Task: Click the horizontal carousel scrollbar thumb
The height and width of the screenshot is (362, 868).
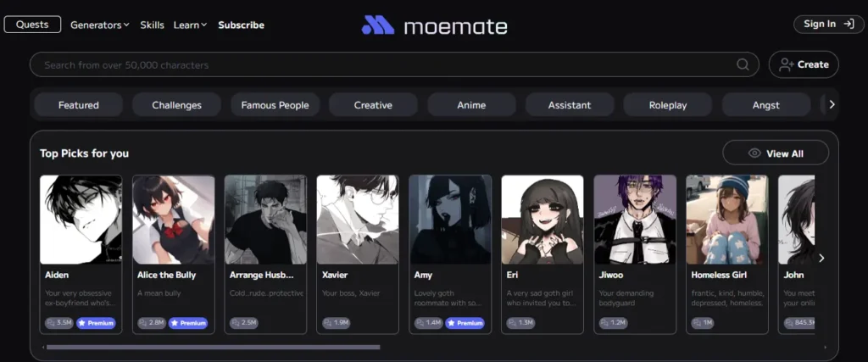Action: (213, 348)
